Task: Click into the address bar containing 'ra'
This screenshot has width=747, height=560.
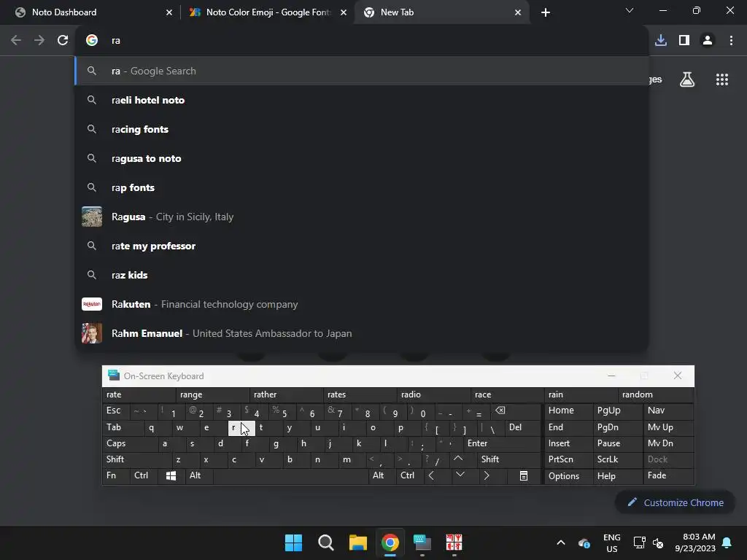Action: click(362, 41)
